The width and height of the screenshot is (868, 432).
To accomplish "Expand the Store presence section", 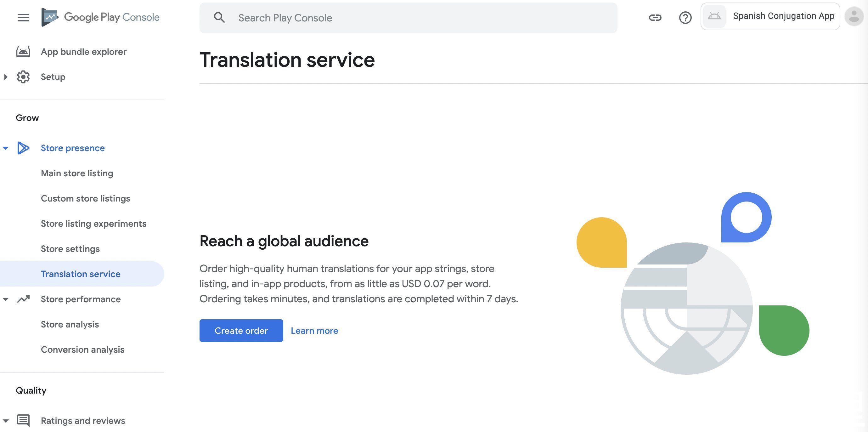I will click(x=5, y=148).
